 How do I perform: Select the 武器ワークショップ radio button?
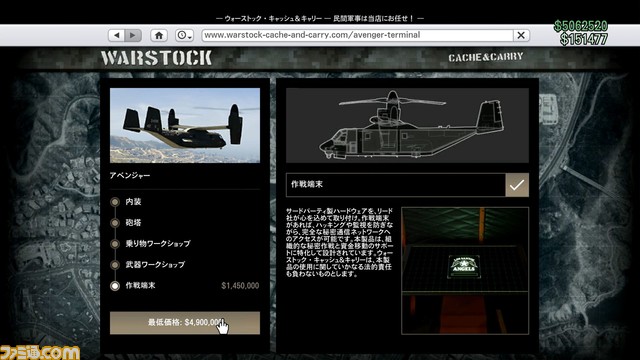tap(115, 265)
